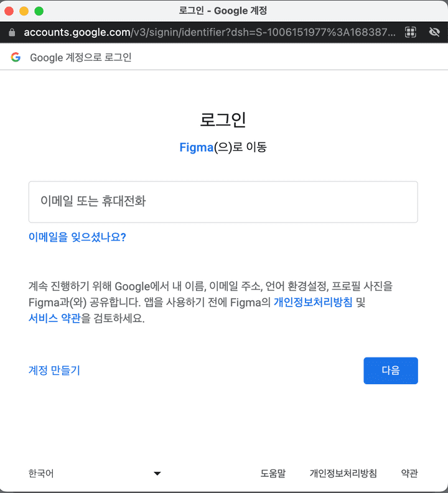Minimize the window with the yellow button
Viewport: 448px width, 493px height.
[24, 11]
